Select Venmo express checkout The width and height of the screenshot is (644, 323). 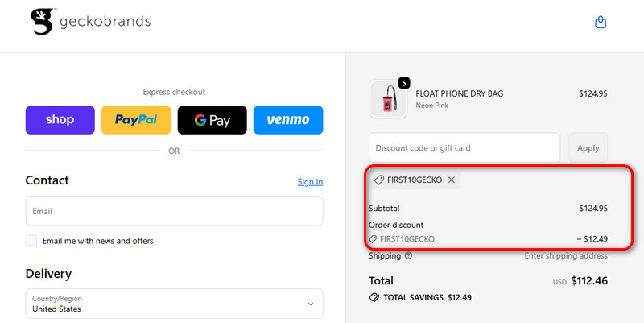tap(288, 120)
